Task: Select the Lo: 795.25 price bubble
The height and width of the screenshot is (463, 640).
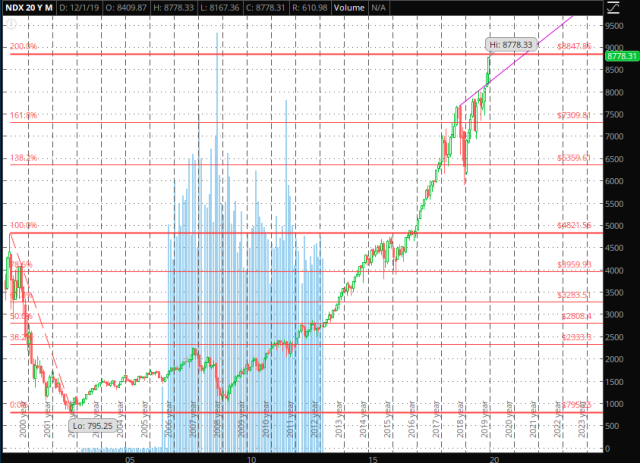Action: pyautogui.click(x=94, y=426)
